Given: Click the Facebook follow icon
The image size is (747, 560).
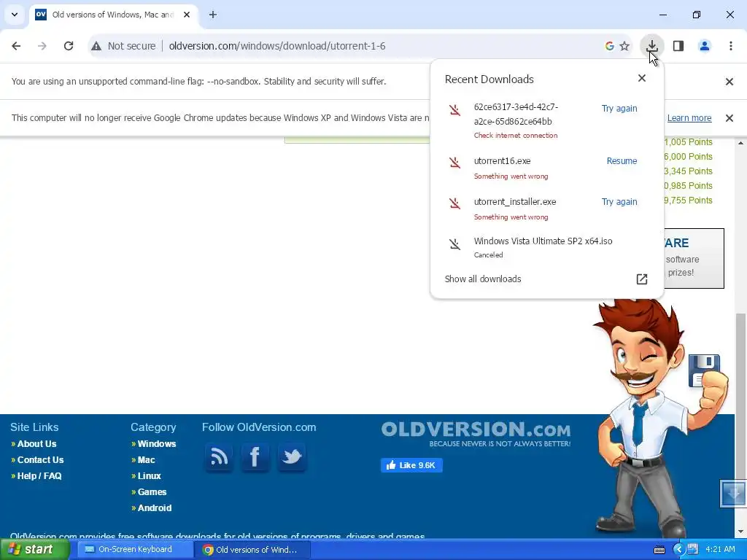Looking at the screenshot, I should tap(255, 456).
